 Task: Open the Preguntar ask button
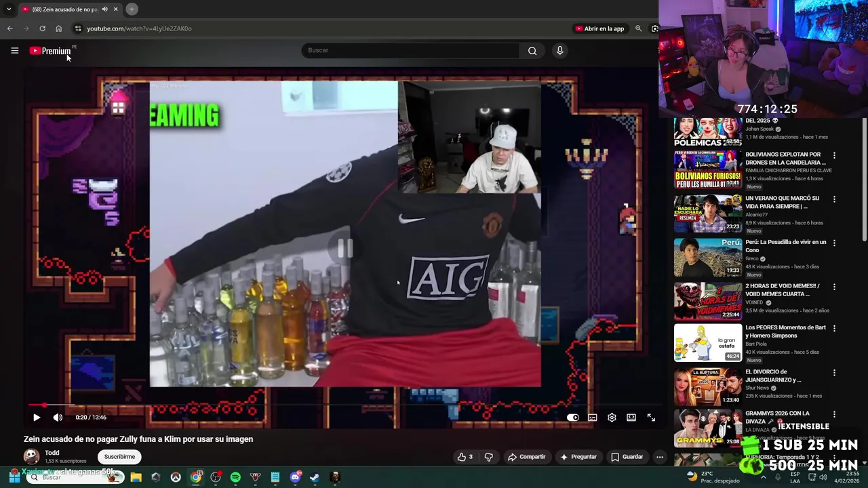tap(578, 457)
